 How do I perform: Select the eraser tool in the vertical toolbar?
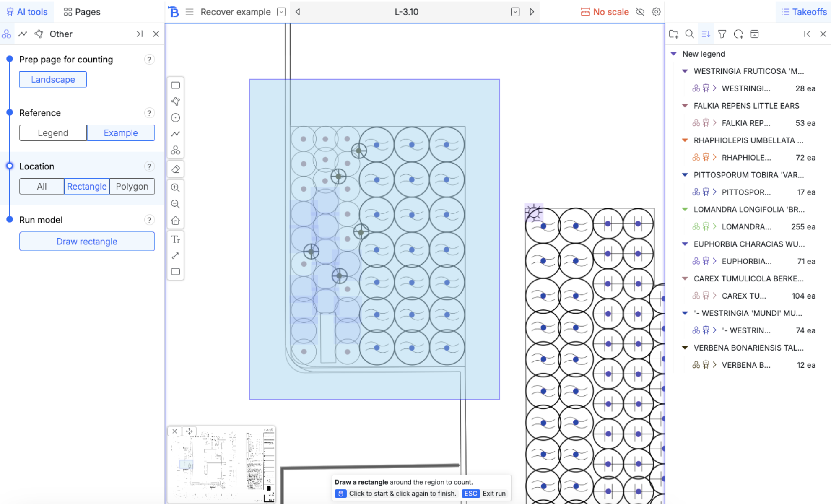(x=176, y=169)
